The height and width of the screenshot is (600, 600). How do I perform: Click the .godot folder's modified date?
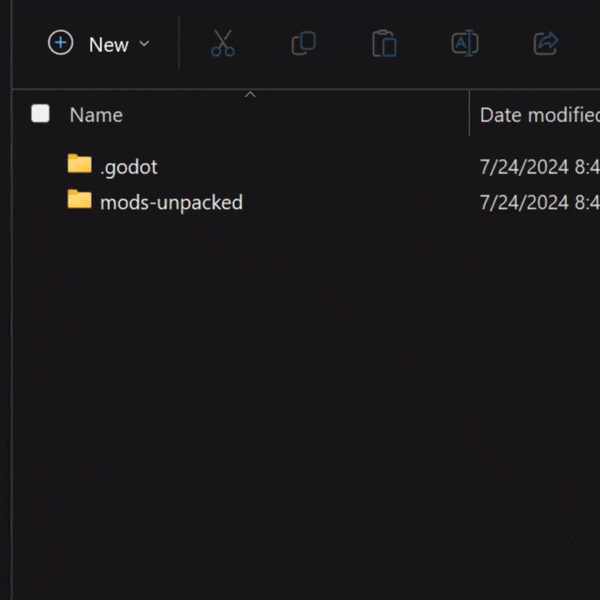[538, 167]
